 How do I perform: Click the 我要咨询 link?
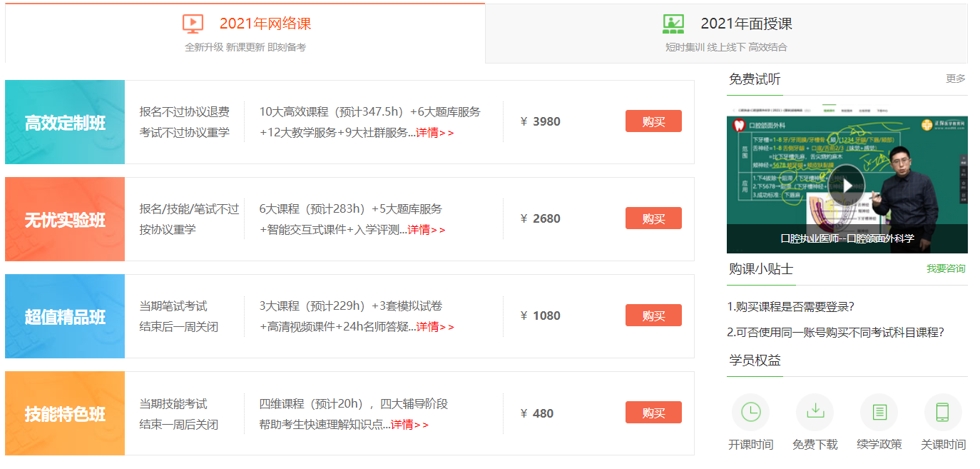coord(945,269)
